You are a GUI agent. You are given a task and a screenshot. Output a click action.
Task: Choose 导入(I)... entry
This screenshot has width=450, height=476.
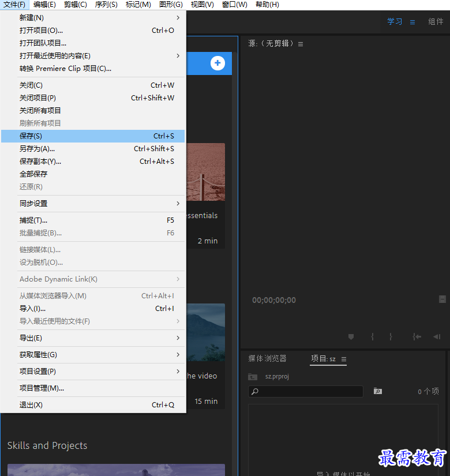pos(93,309)
